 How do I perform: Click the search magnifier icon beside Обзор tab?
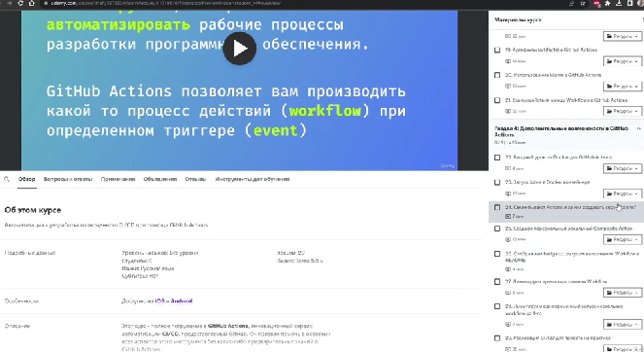click(x=7, y=179)
